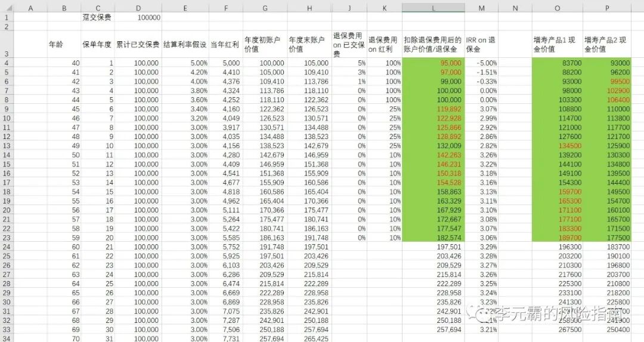Viewport: 644px width, 342px height.
Task: Click the -0.33% IRR cell
Action: pyautogui.click(x=481, y=81)
